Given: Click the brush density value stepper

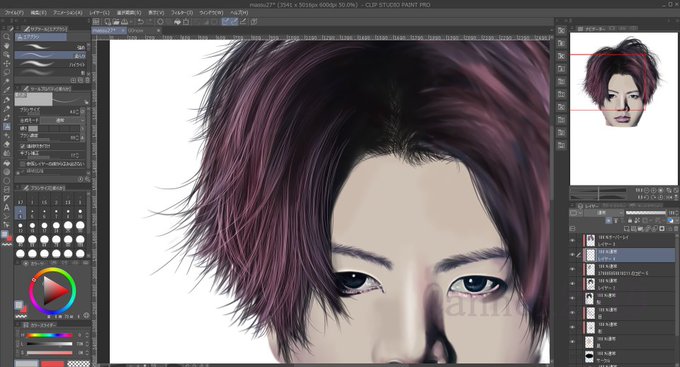Looking at the screenshot, I should coord(78,137).
